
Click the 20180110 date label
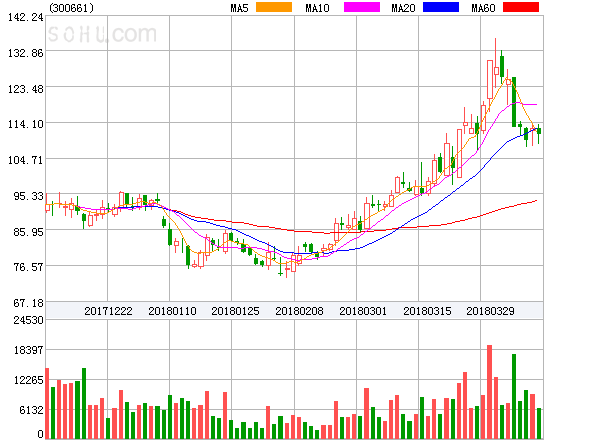[x=172, y=311]
